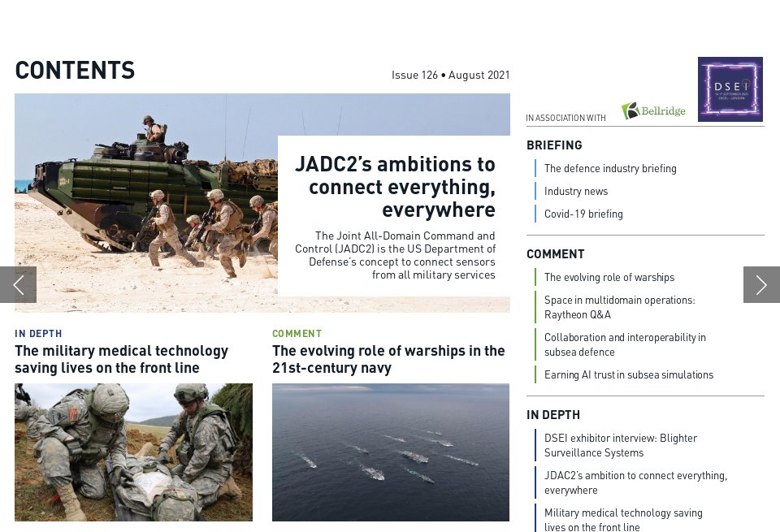Open the Bellridge sponsor logo
This screenshot has height=532, width=780.
point(653,110)
